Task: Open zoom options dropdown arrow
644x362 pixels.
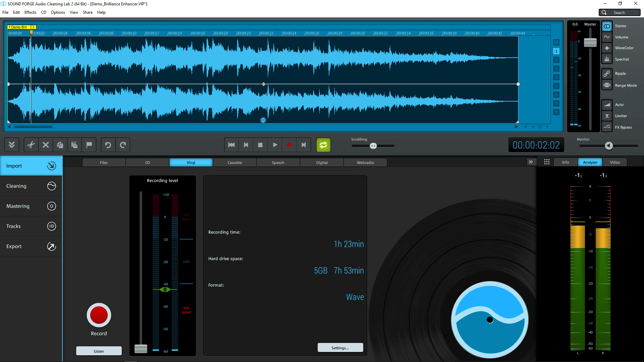Action: pyautogui.click(x=547, y=127)
